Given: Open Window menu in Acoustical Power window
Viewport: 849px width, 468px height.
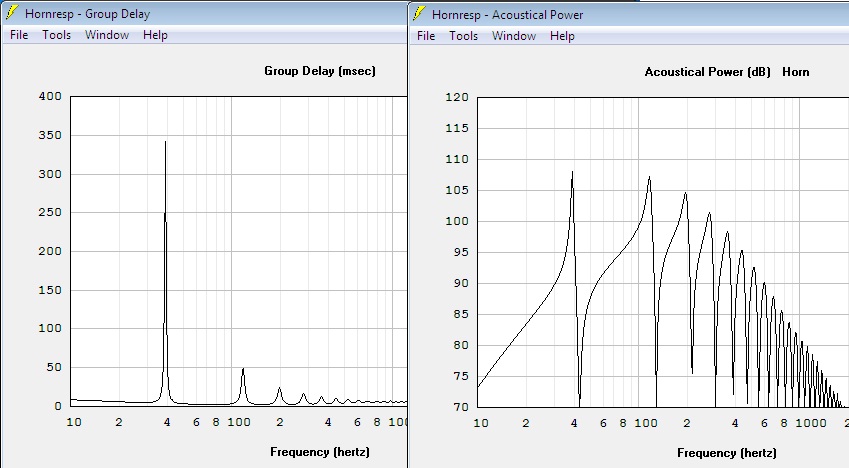Looking at the screenshot, I should click(x=514, y=36).
